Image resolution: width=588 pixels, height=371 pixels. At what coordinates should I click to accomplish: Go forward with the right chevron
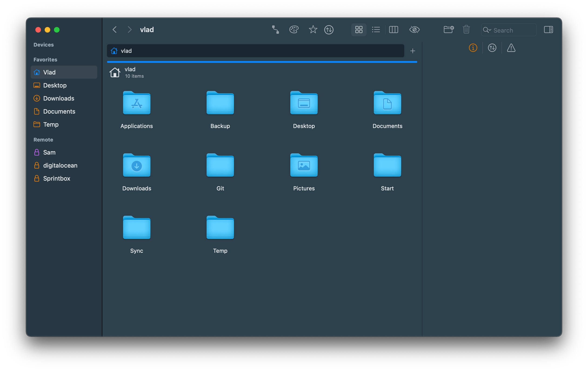tap(130, 30)
